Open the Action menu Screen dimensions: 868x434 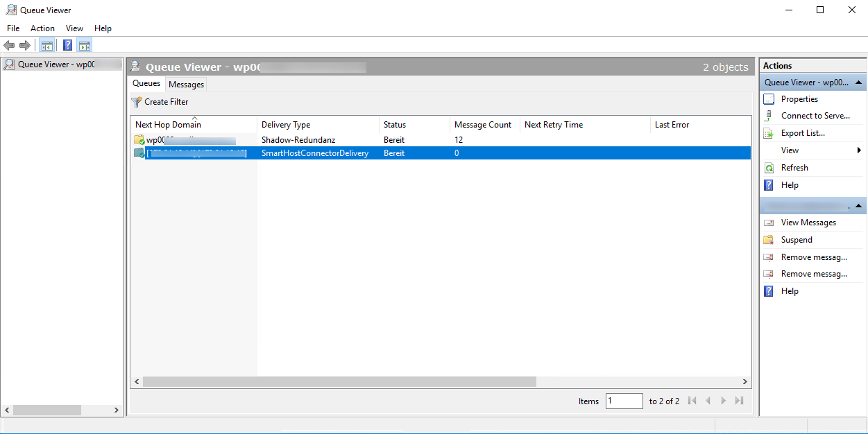click(42, 28)
